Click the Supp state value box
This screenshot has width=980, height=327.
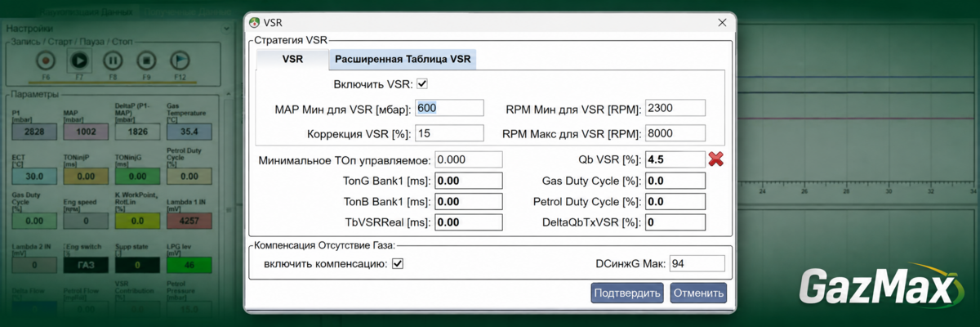tap(136, 265)
